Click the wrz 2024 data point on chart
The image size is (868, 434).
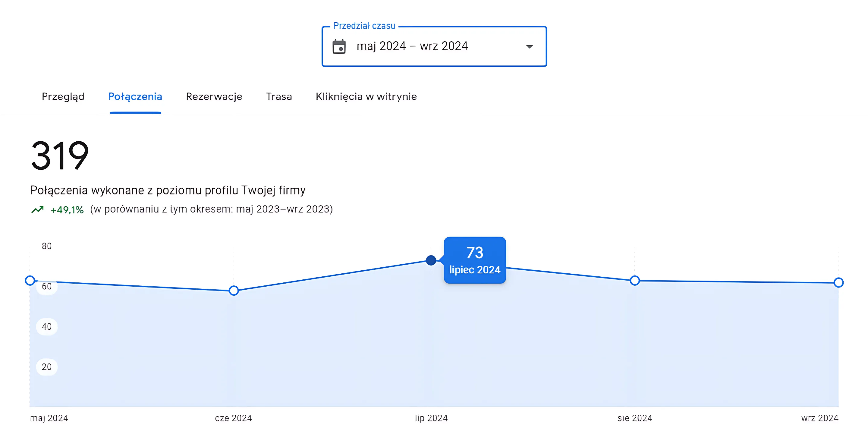[x=838, y=282]
